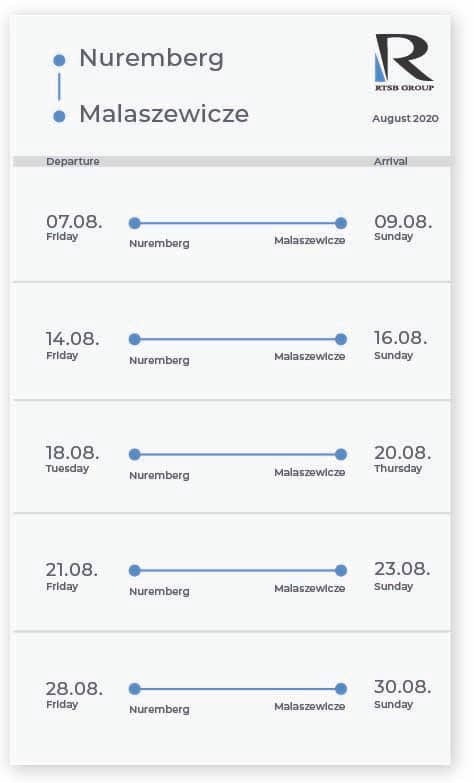This screenshot has width=474, height=783.
Task: Click the Malaszewicze dot on the 18.08. route
Action: pyautogui.click(x=341, y=454)
